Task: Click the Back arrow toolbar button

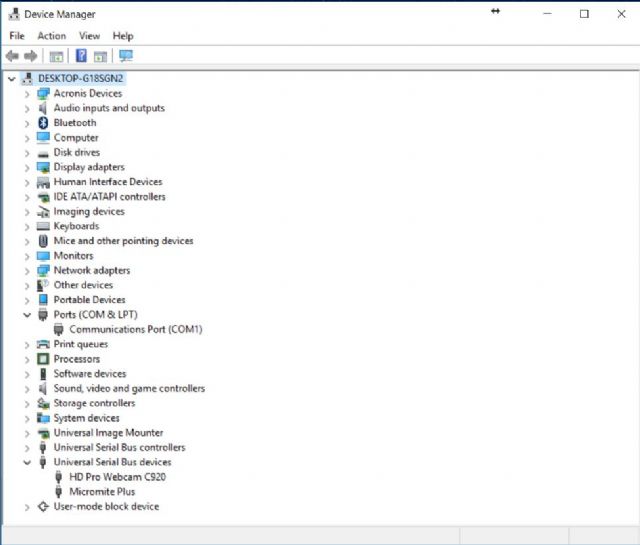Action: tap(12, 56)
